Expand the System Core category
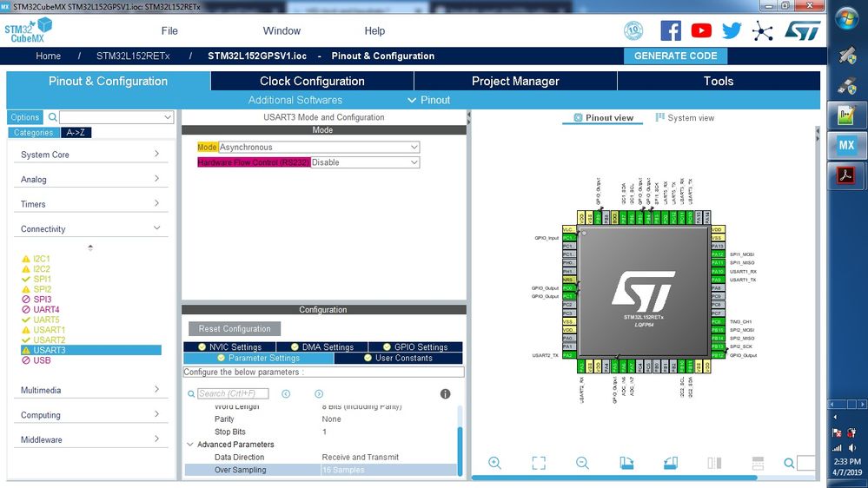This screenshot has width=868, height=488. tap(90, 155)
